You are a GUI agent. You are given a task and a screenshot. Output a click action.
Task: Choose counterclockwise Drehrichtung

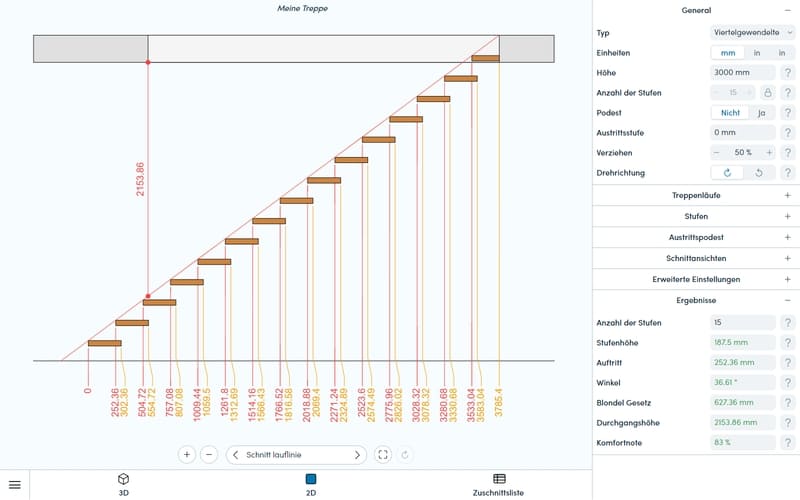(x=759, y=172)
